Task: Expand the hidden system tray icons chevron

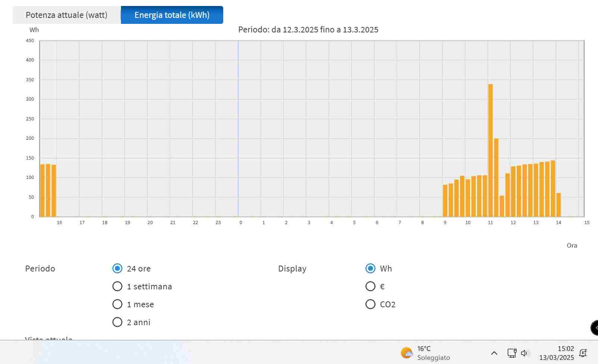Action: coord(494,353)
